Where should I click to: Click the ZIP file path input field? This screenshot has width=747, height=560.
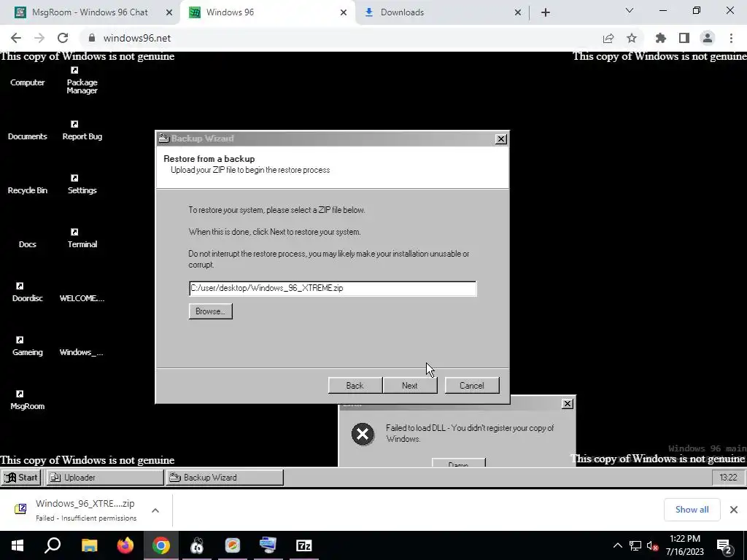click(x=333, y=288)
